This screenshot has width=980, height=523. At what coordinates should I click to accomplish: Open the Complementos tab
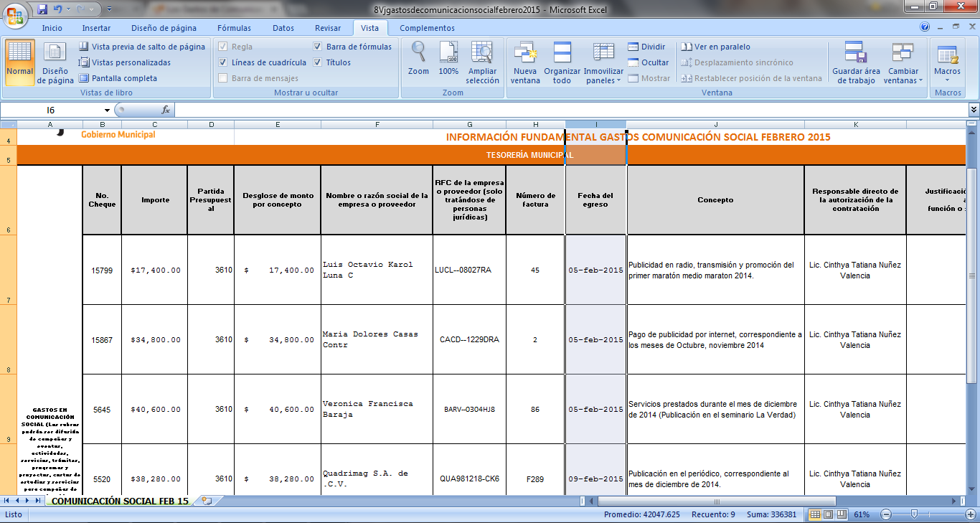[427, 28]
